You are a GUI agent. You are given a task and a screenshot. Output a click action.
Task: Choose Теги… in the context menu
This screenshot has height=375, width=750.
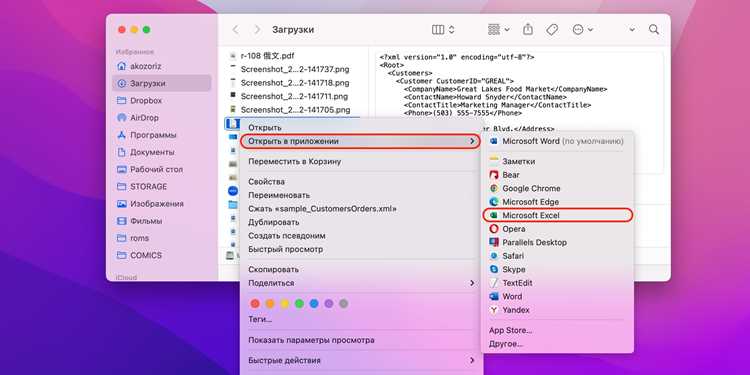tap(361, 320)
